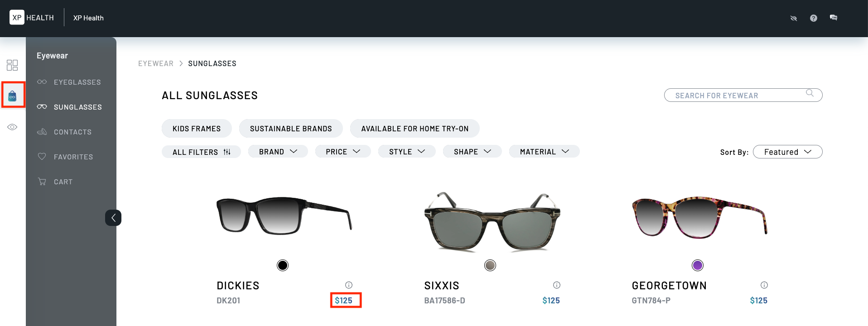Image resolution: width=868 pixels, height=326 pixels.
Task: Open the Sort By Featured dropdown
Action: tap(787, 152)
